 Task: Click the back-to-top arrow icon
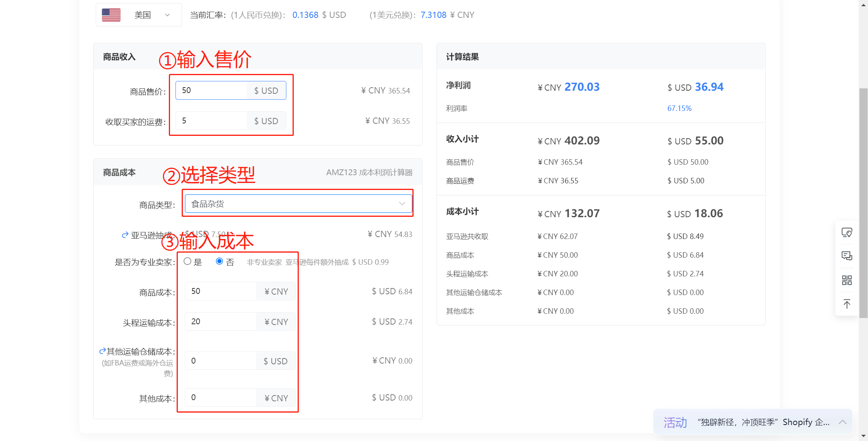[x=847, y=304]
